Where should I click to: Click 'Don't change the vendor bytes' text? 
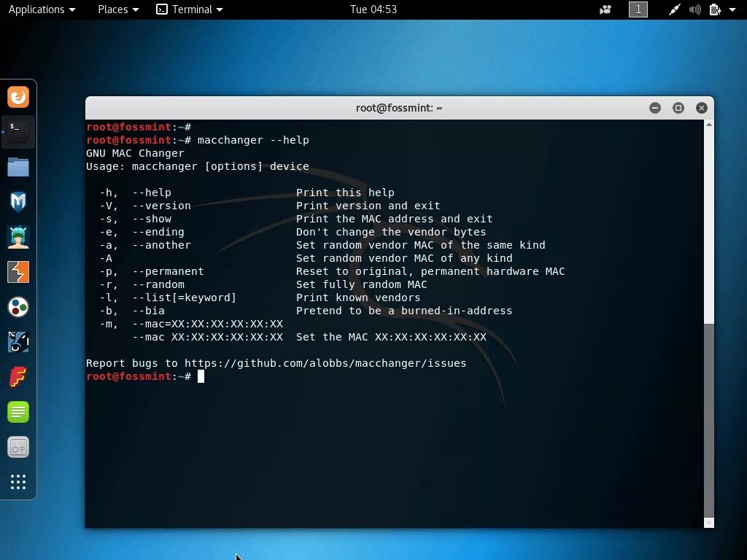[x=391, y=232]
